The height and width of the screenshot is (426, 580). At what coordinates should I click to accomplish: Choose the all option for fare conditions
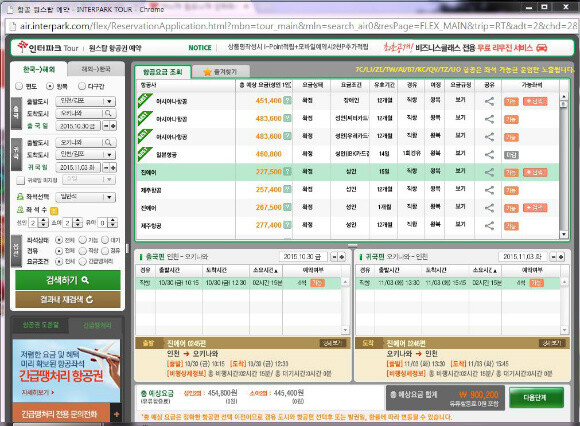tap(58, 261)
